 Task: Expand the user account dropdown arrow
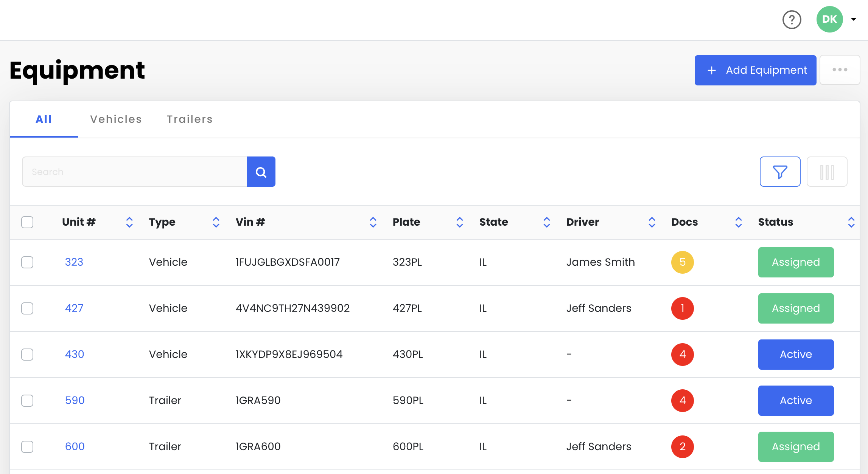[854, 19]
